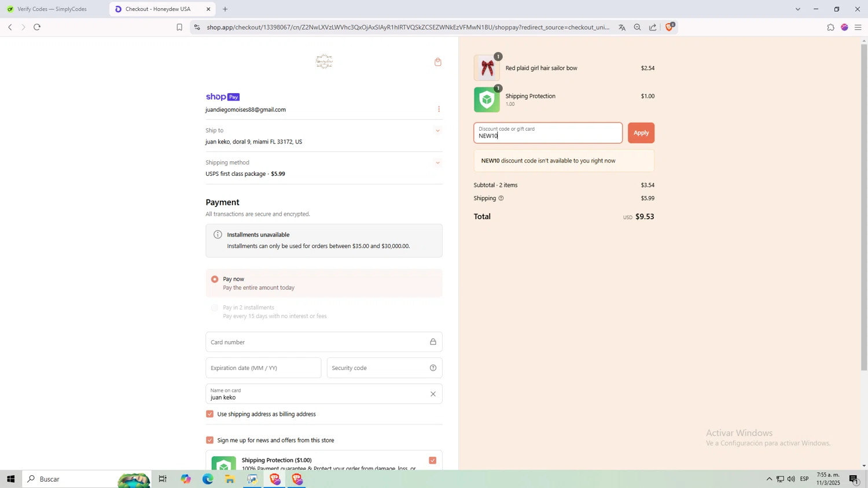Bookmark this page

[179, 27]
